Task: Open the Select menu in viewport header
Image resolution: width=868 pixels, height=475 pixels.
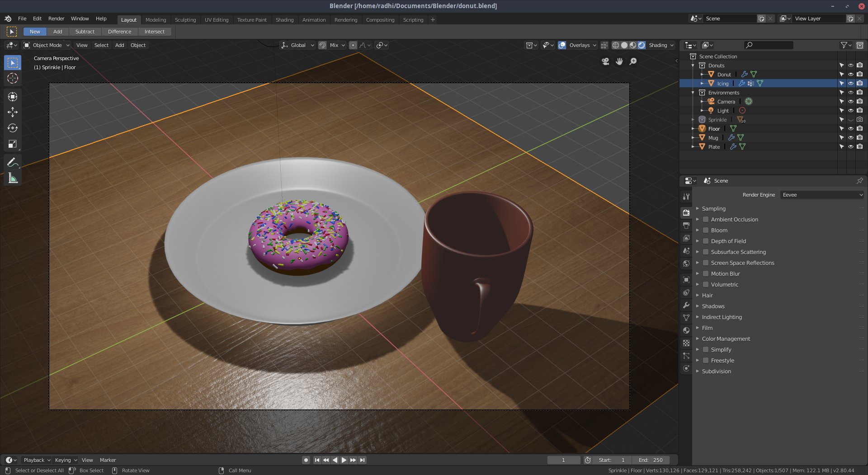Action: 101,45
